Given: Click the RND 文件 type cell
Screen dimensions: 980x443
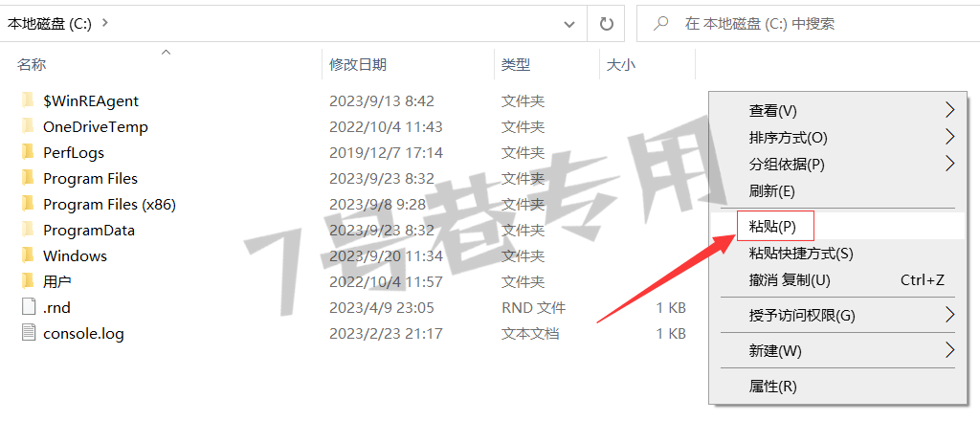Looking at the screenshot, I should tap(533, 307).
